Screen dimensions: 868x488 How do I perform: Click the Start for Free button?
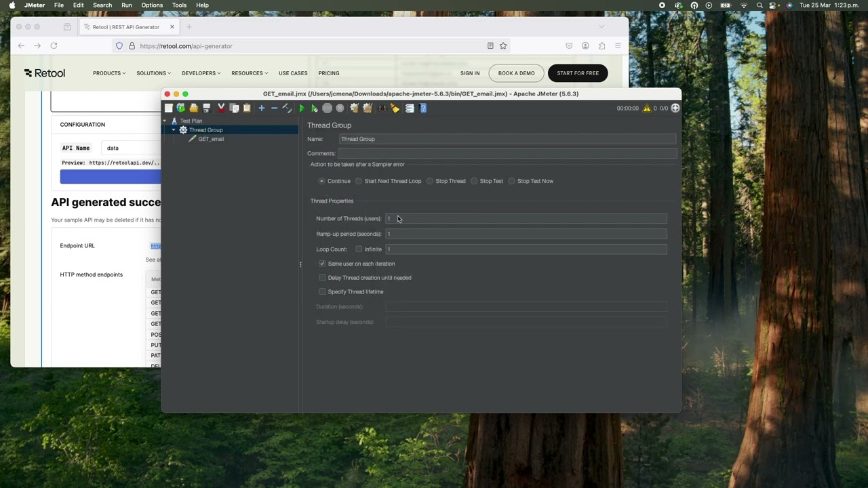point(578,73)
